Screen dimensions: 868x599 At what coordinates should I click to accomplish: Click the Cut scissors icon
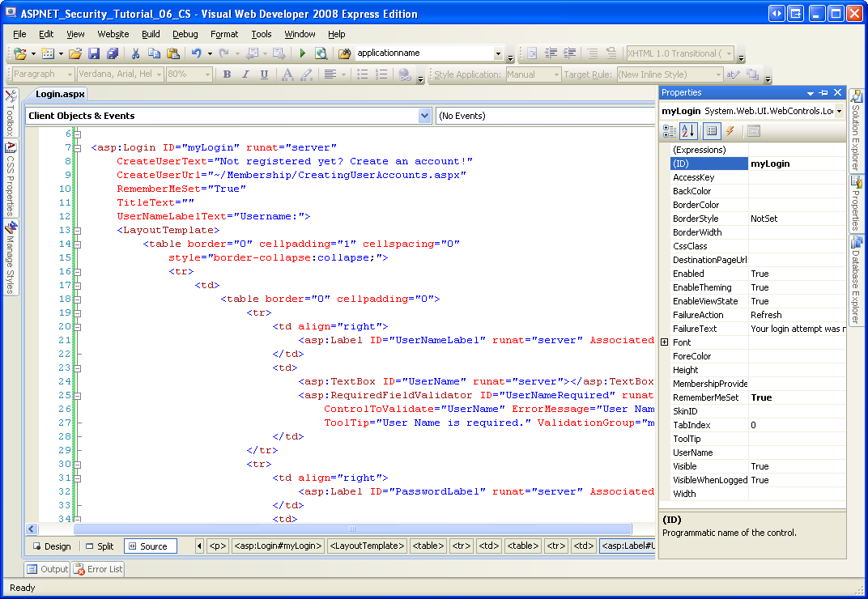pos(135,53)
